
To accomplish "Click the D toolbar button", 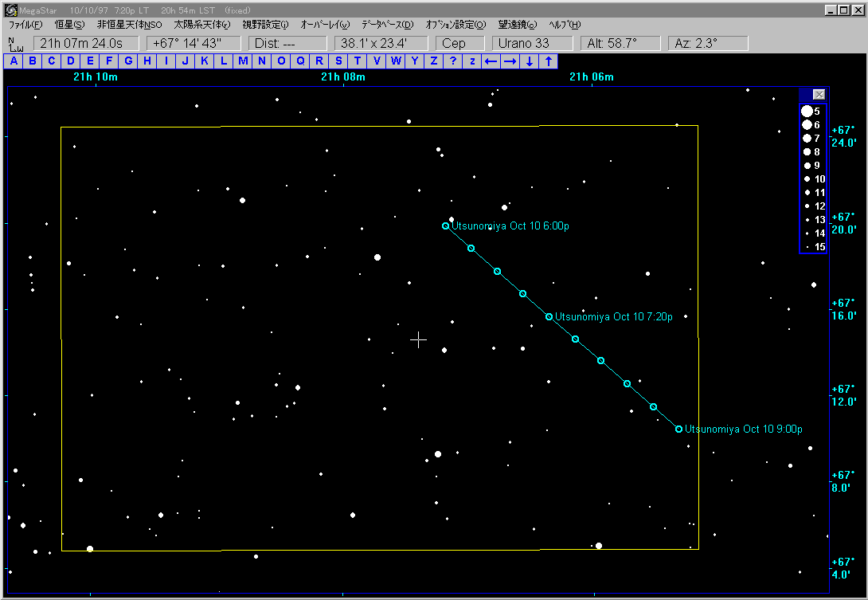I will [71, 61].
